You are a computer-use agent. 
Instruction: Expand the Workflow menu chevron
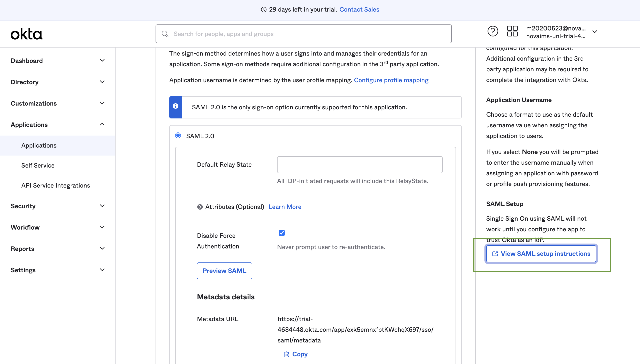[x=102, y=227]
